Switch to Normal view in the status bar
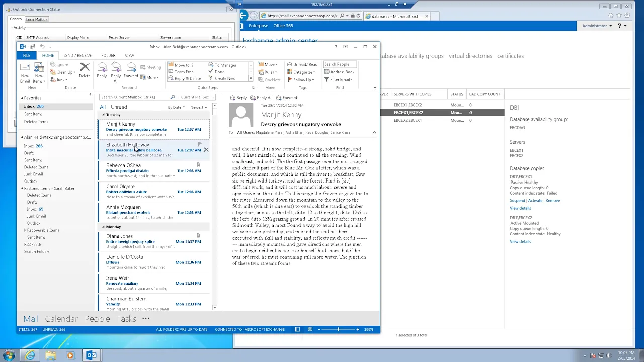 (297, 329)
